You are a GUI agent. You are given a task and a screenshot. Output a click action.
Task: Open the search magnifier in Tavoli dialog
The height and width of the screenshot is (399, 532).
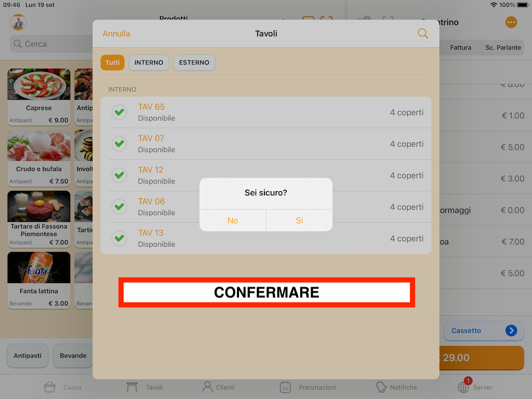coord(422,33)
